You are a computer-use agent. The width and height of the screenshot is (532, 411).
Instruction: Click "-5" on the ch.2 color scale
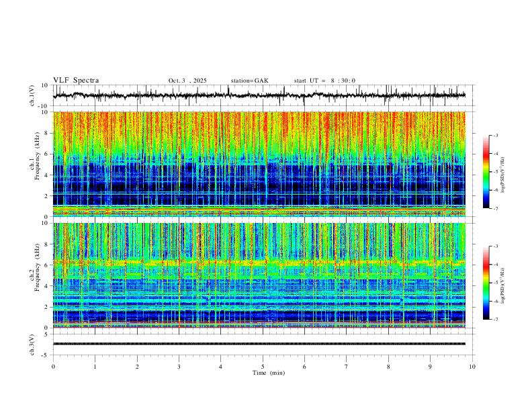pyautogui.click(x=495, y=283)
